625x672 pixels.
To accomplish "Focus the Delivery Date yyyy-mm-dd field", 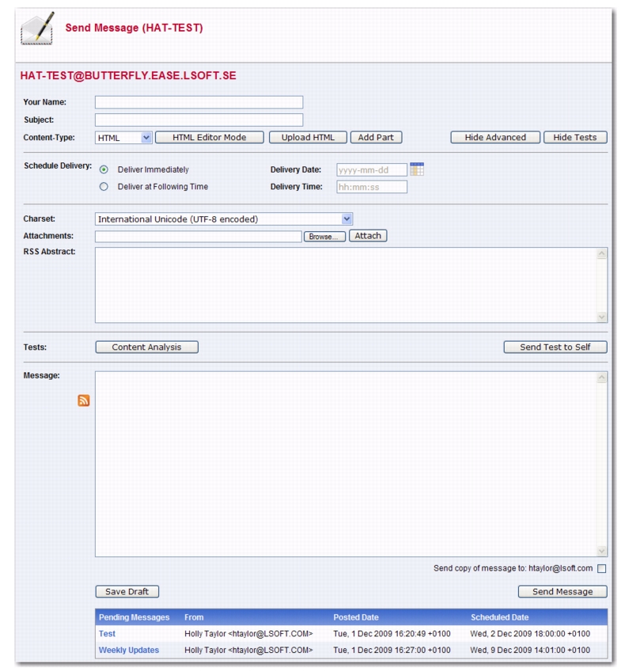I will 371,169.
